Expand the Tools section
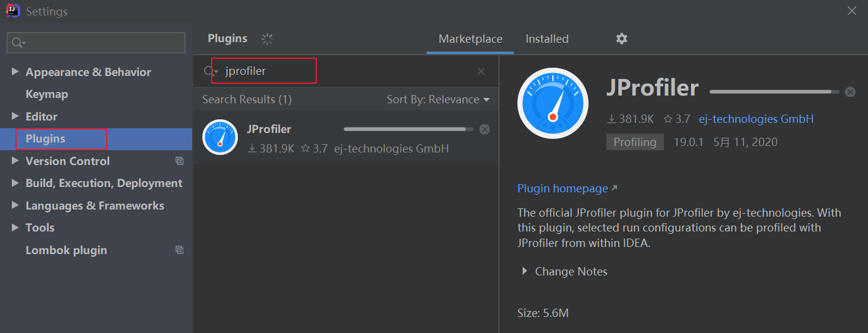 pos(15,228)
